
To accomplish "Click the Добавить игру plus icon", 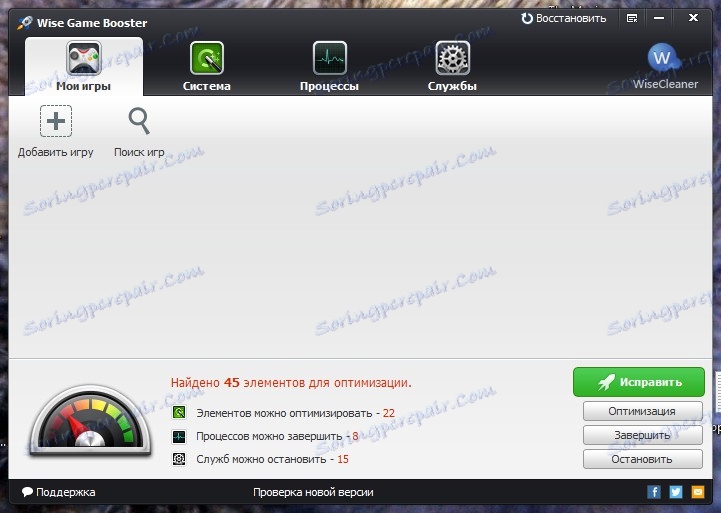I will tap(56, 121).
